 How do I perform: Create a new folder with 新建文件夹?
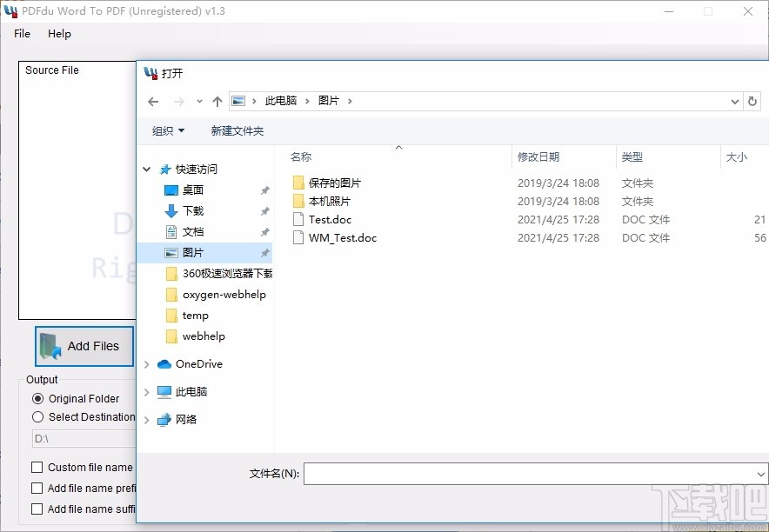238,129
